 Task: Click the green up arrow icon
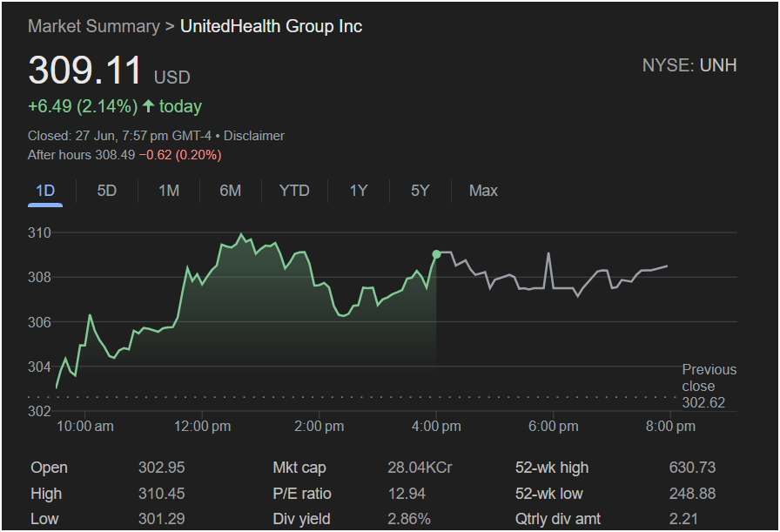tap(148, 105)
